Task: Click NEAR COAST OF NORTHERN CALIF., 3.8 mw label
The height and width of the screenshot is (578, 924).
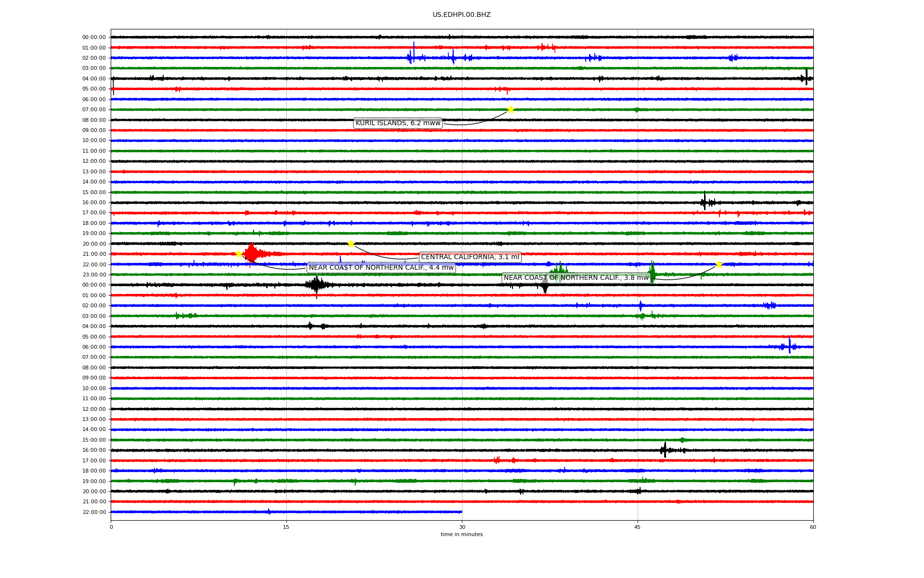Action: tap(576, 278)
